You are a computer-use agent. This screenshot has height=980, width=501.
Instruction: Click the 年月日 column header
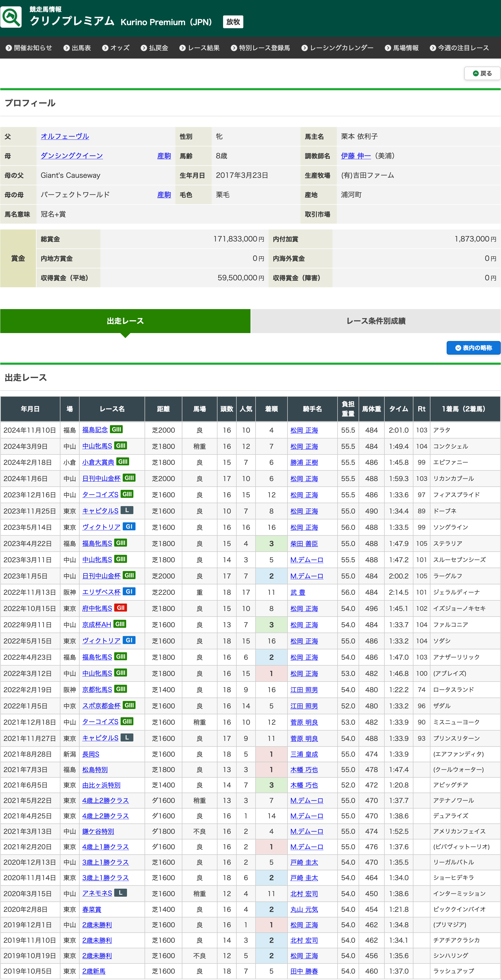click(30, 409)
